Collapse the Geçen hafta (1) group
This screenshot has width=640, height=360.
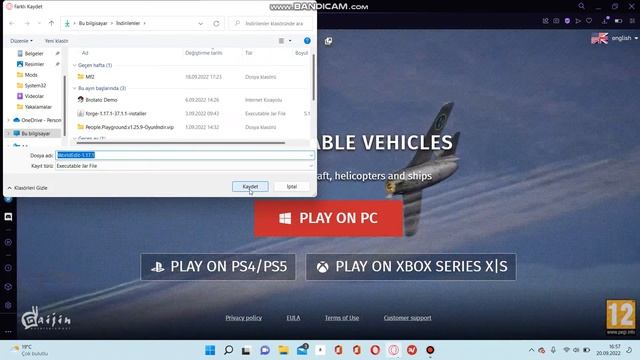74,65
